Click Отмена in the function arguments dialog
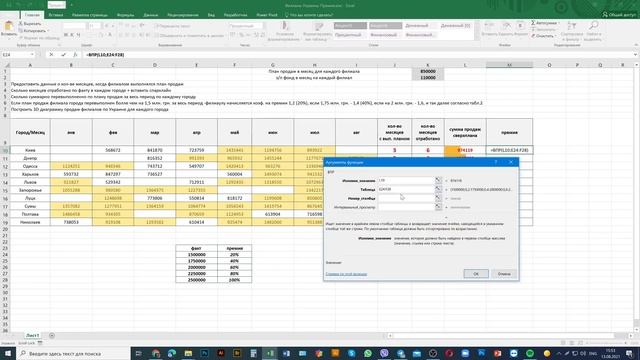 [x=504, y=274]
